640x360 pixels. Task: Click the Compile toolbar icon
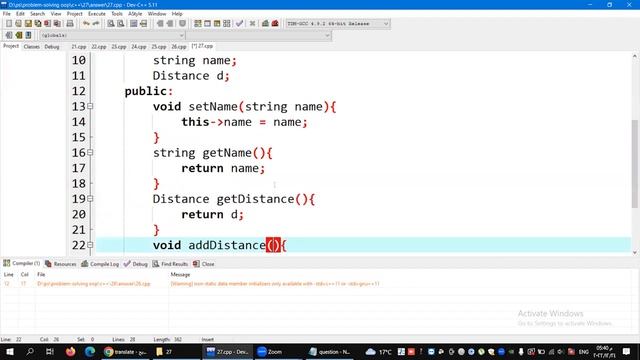click(x=198, y=24)
